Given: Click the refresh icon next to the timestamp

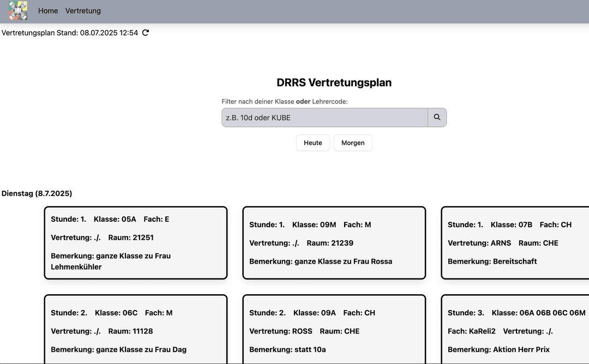Looking at the screenshot, I should (x=145, y=33).
